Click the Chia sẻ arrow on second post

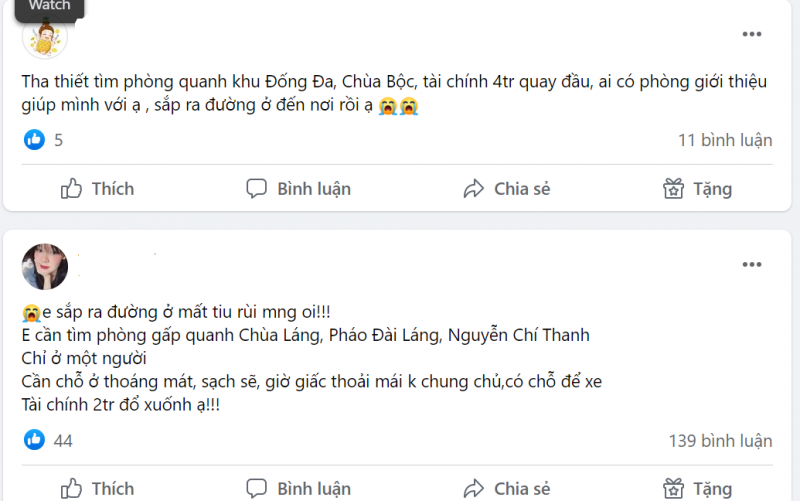(473, 489)
